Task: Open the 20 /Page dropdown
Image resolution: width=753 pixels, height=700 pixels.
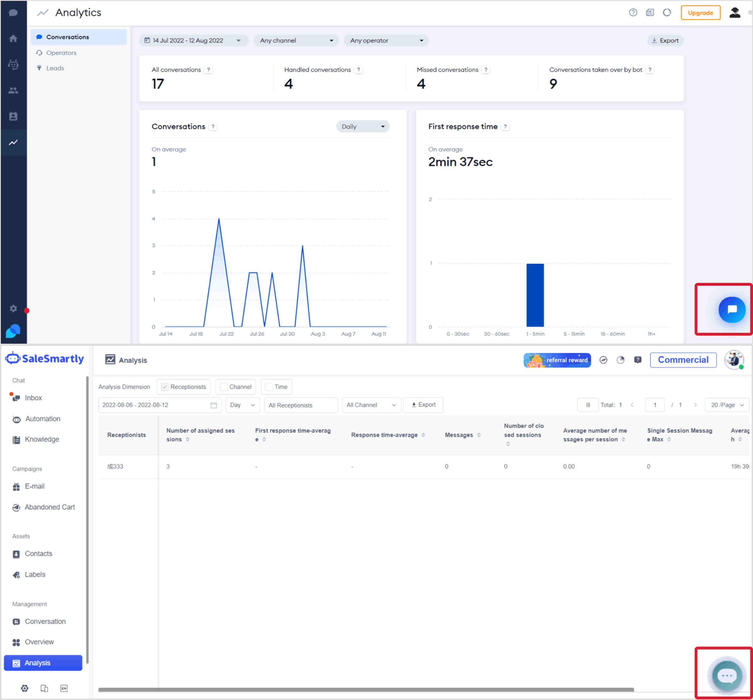Action: point(727,405)
